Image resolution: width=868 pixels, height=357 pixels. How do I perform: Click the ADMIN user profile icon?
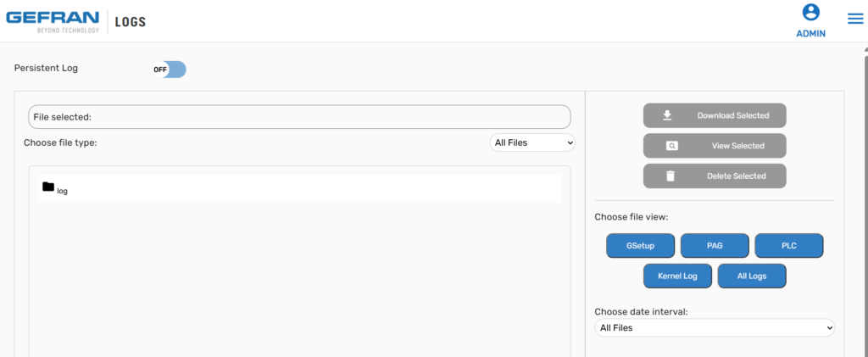click(811, 12)
